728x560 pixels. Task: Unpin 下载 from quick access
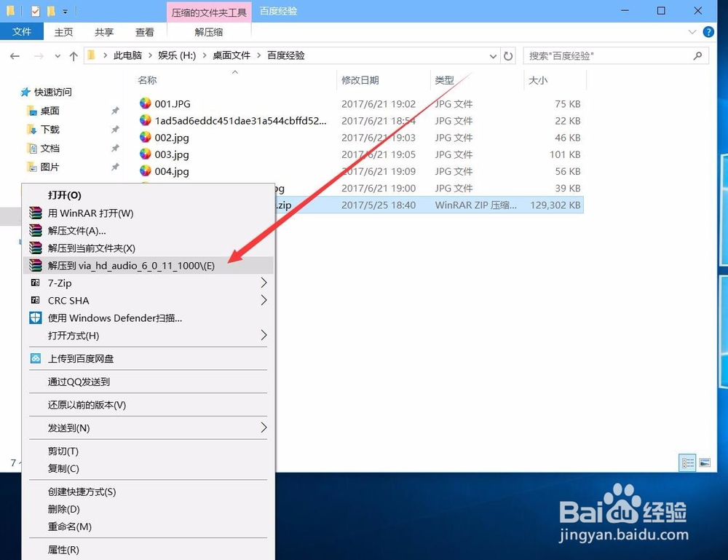pos(114,130)
